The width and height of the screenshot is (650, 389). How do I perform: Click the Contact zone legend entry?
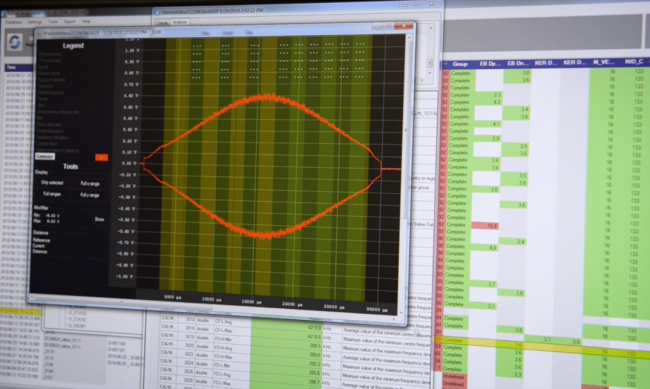(x=46, y=144)
